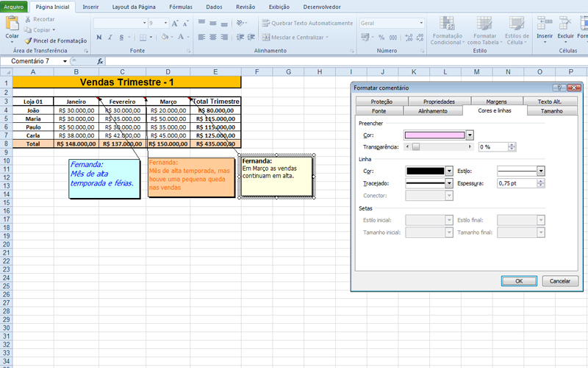
Task: Open the font name dropdown
Action: point(144,24)
